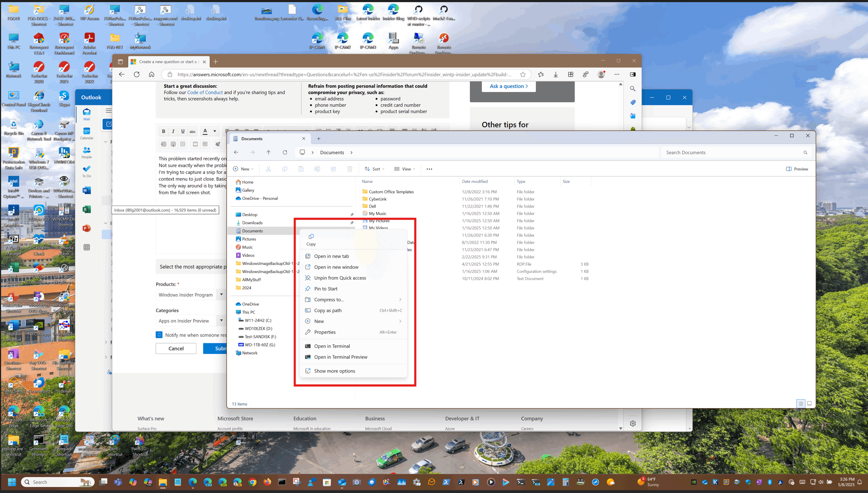
Task: Click the Edge home icon
Action: tap(152, 74)
